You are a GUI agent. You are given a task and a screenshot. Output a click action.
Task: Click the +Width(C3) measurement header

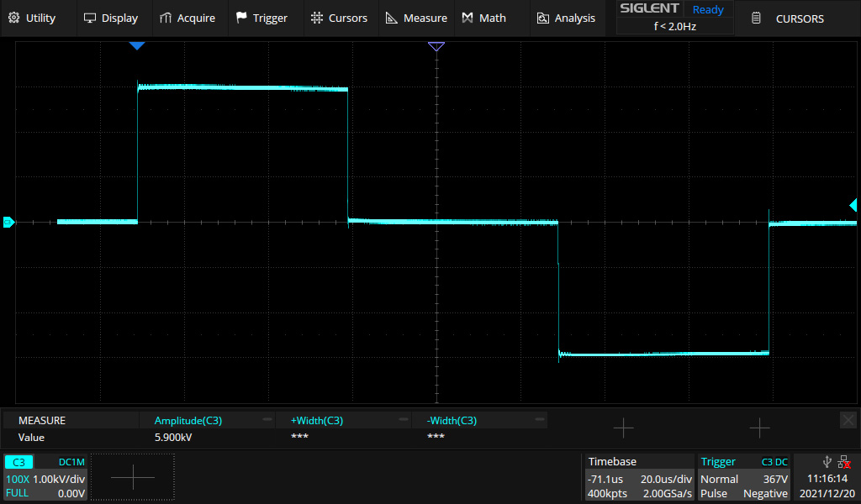pyautogui.click(x=317, y=421)
